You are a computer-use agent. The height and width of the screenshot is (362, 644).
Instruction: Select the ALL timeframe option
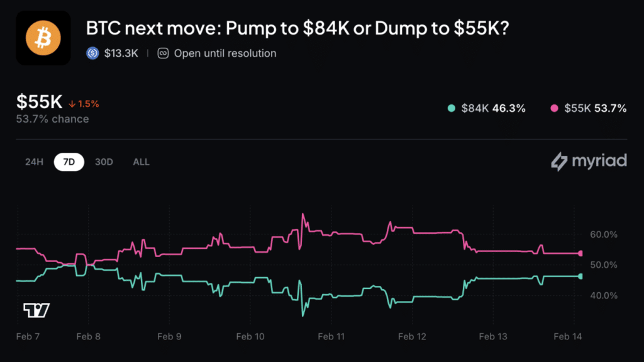[141, 162]
